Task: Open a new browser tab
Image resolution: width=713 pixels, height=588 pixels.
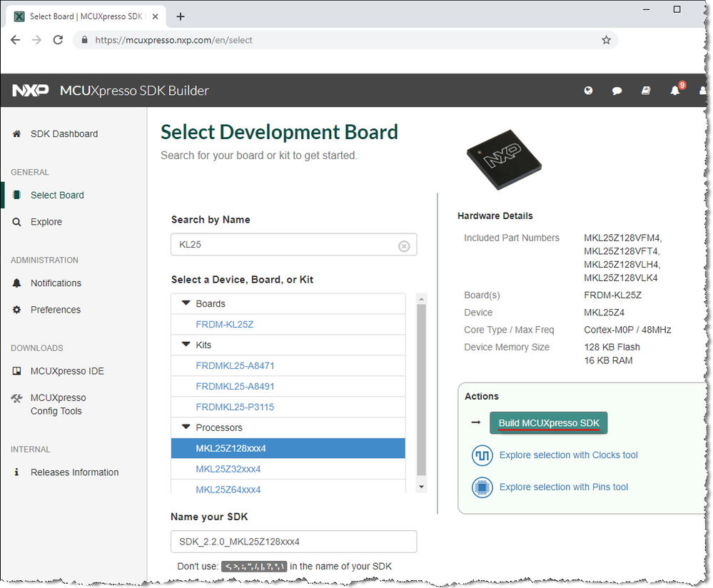Action: click(181, 16)
